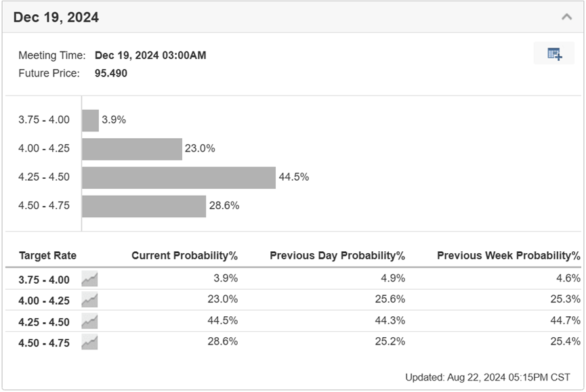The height and width of the screenshot is (392, 586).
Task: Click the 28.6% probability bar
Action: pyautogui.click(x=144, y=206)
